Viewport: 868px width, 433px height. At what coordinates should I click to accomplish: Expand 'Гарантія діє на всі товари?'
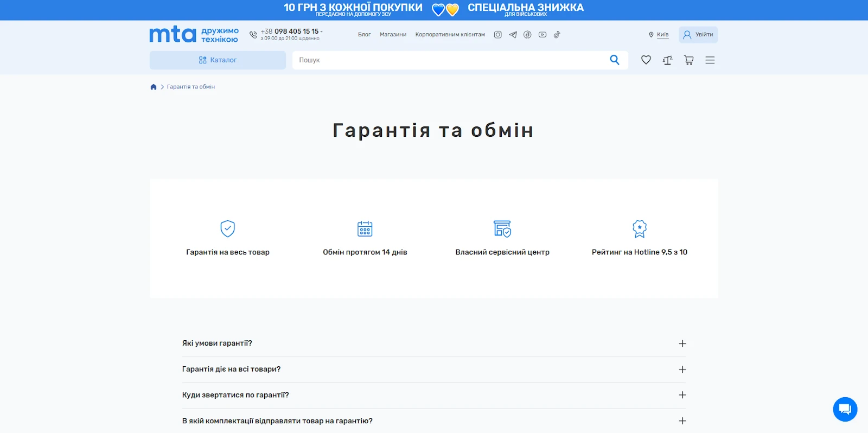coord(434,370)
